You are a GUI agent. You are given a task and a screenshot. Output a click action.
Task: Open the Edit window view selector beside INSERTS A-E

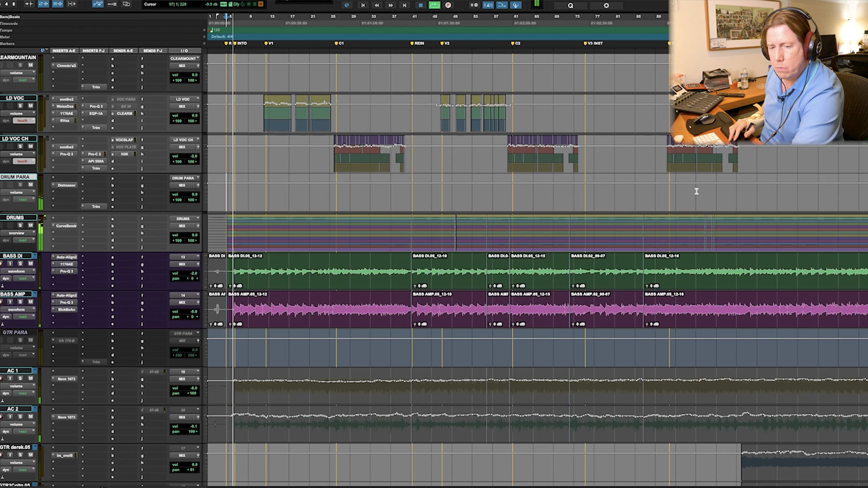[44, 51]
